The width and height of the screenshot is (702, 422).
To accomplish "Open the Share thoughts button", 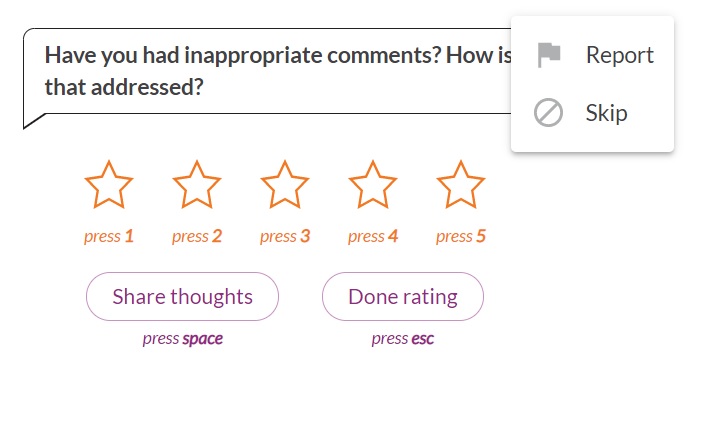I will 182,296.
